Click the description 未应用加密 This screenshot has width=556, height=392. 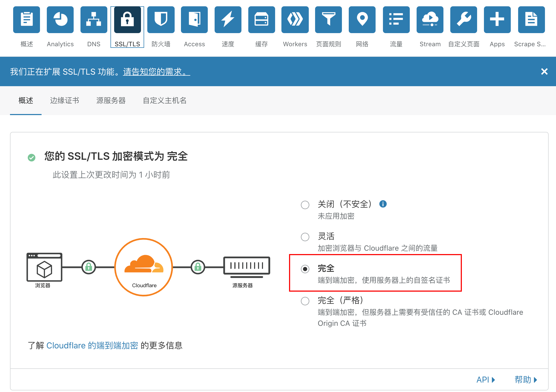336,216
